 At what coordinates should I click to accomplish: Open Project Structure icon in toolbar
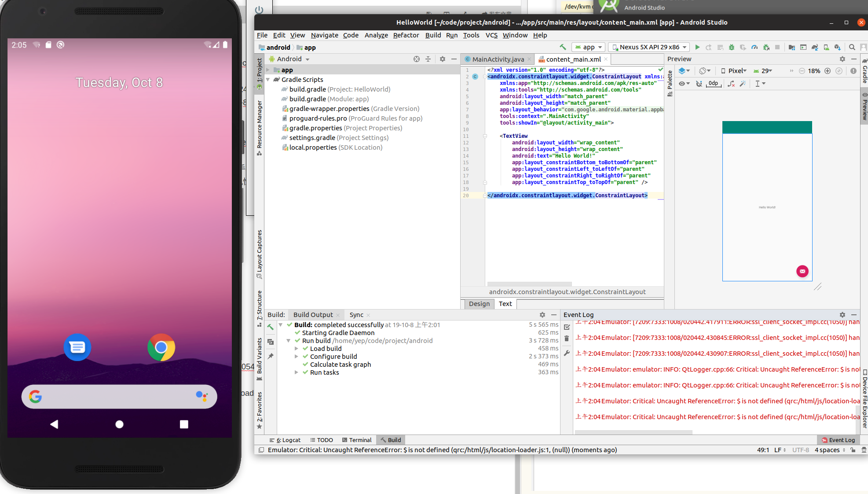(792, 47)
